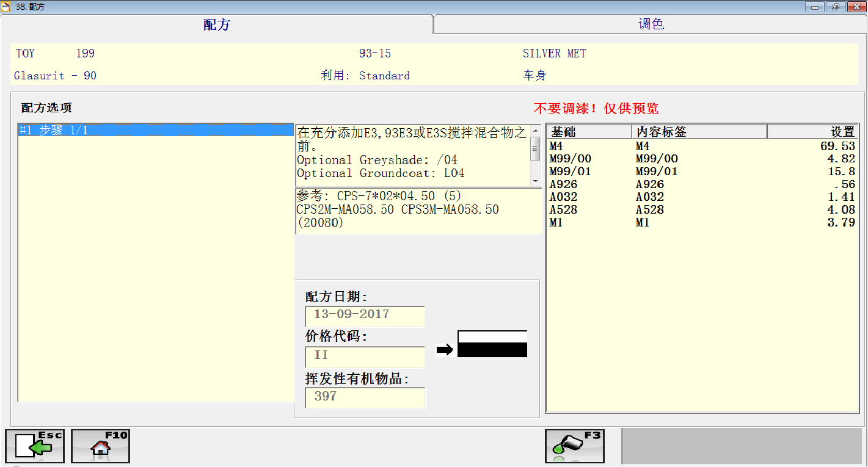
Task: Click the 参考 CPS reference text box
Action: point(418,211)
